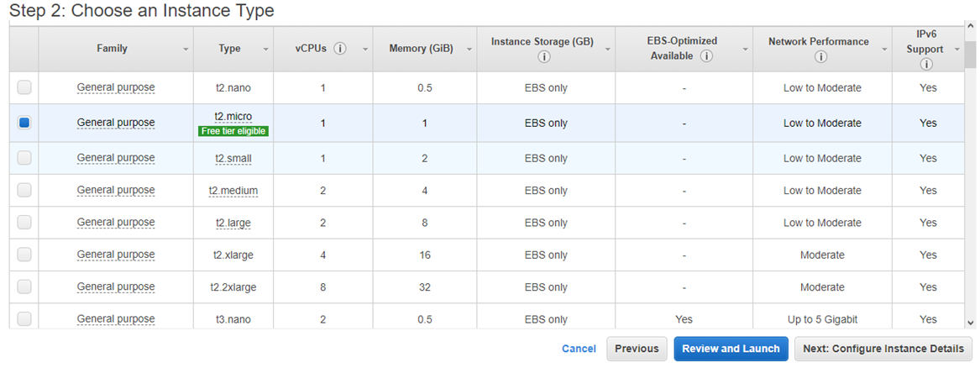The width and height of the screenshot is (980, 368).
Task: Click the t2.2xlarge type text
Action: coord(233,287)
